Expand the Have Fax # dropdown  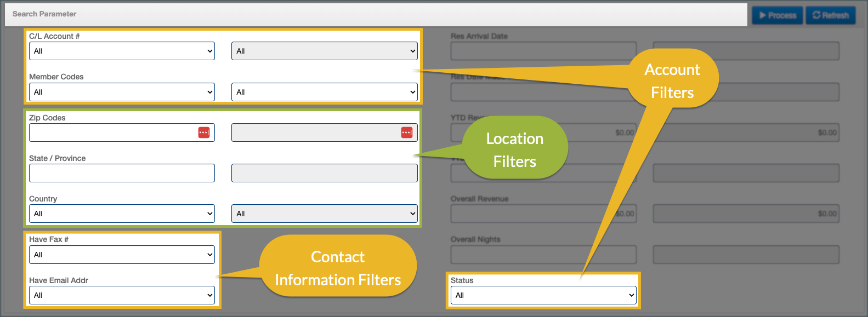pyautogui.click(x=122, y=255)
